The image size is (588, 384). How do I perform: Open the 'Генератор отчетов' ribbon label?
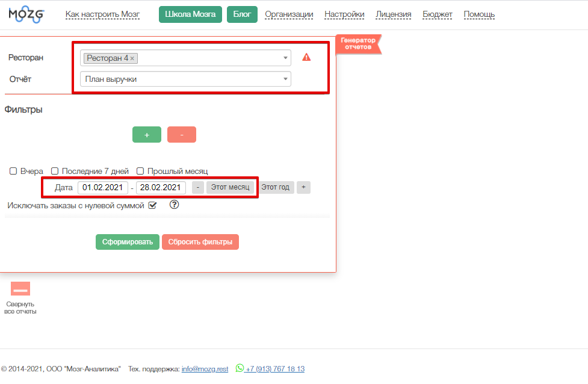(x=357, y=43)
